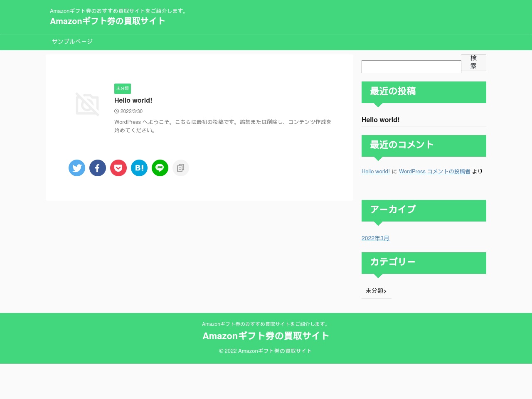532x399 pixels.
Task: Open the 未分類 category in sidebar
Action: (376, 291)
